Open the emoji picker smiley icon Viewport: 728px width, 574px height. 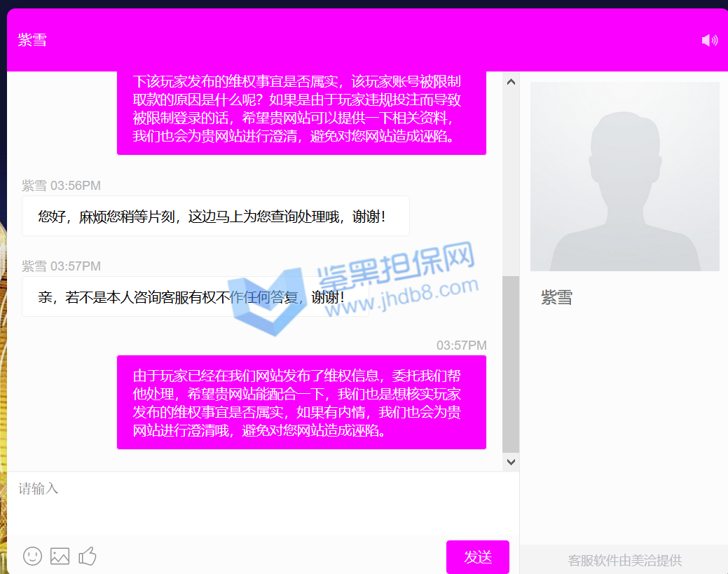tap(33, 556)
